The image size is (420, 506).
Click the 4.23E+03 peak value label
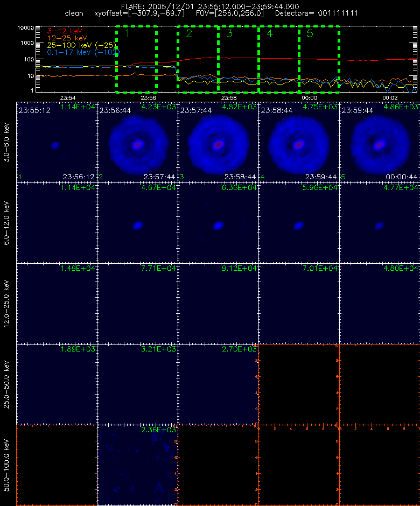pyautogui.click(x=159, y=107)
